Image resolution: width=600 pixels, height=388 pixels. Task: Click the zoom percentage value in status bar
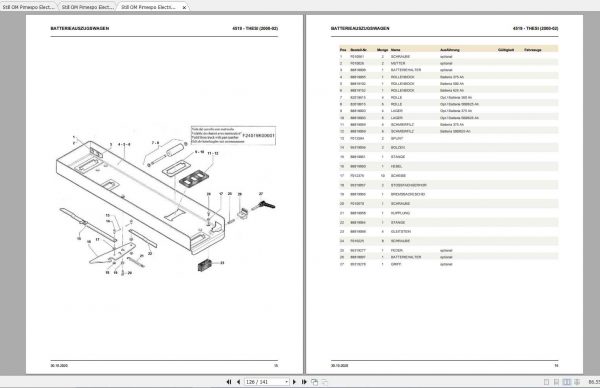pyautogui.click(x=593, y=382)
